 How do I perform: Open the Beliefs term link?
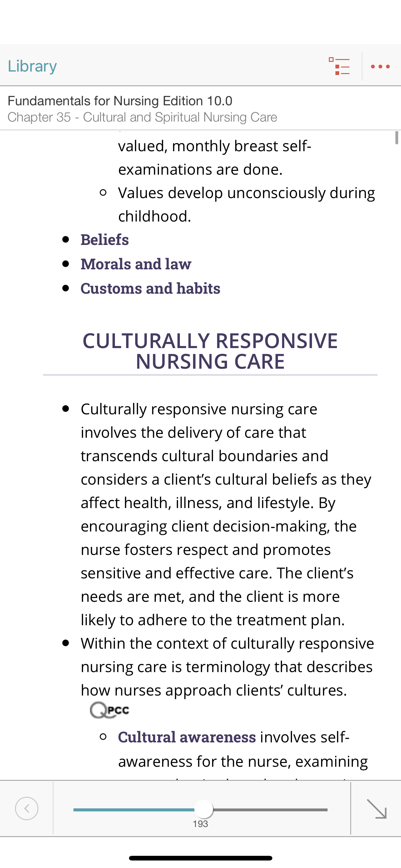pos(105,240)
